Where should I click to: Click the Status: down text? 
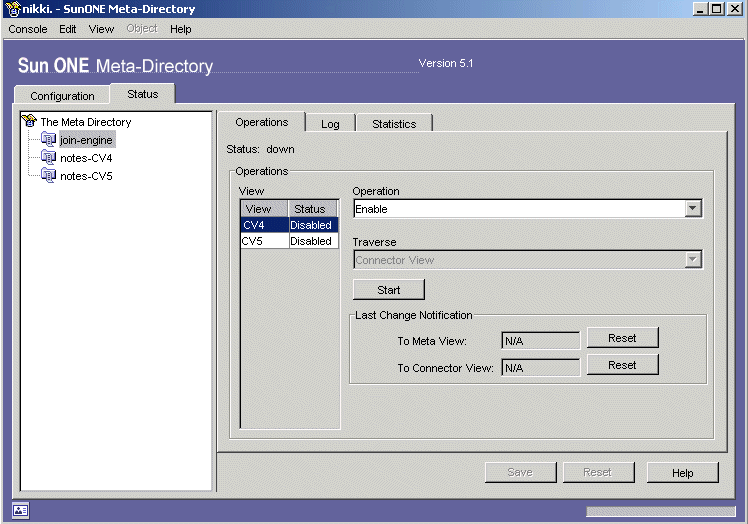(x=260, y=149)
